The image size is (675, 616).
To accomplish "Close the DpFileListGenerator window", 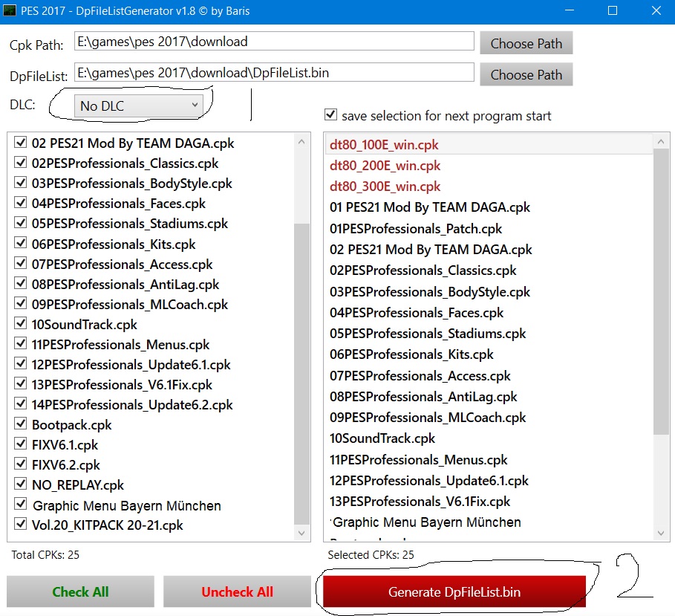I will pyautogui.click(x=656, y=10).
